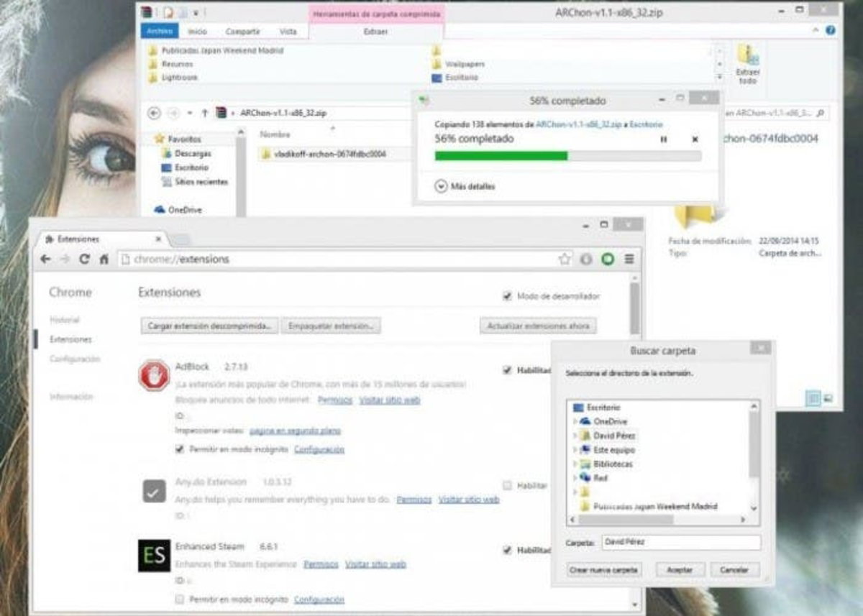Switch to the Vista ribbon tab
The image size is (863, 616).
tap(288, 32)
